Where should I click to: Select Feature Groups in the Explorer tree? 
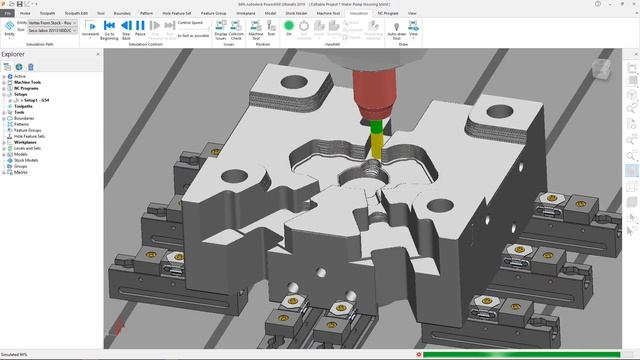point(28,130)
